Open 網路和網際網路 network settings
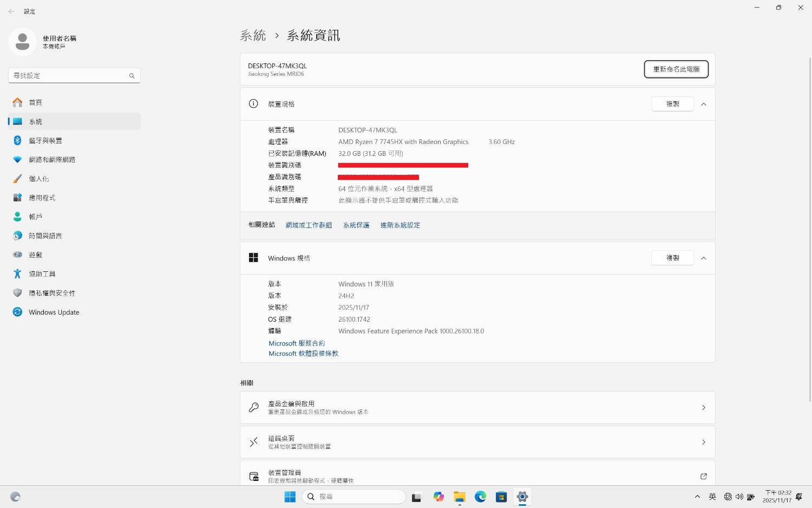This screenshot has width=812, height=508. (52, 160)
